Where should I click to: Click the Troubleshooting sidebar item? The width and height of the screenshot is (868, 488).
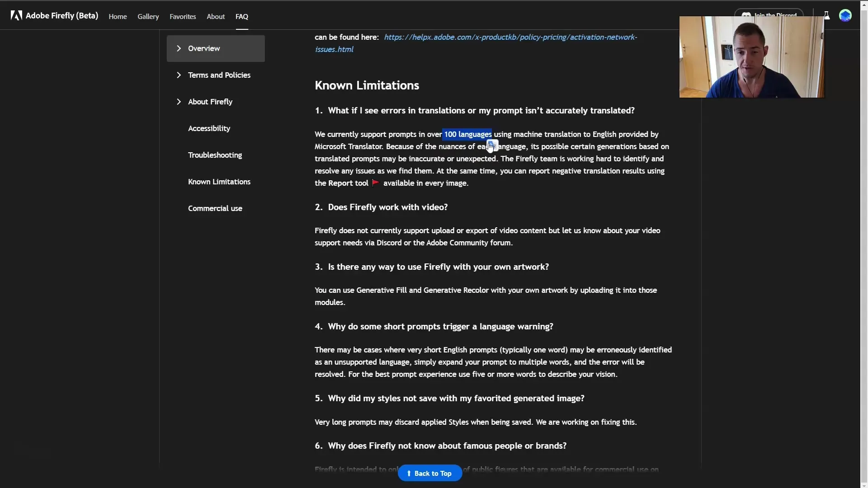pyautogui.click(x=215, y=155)
